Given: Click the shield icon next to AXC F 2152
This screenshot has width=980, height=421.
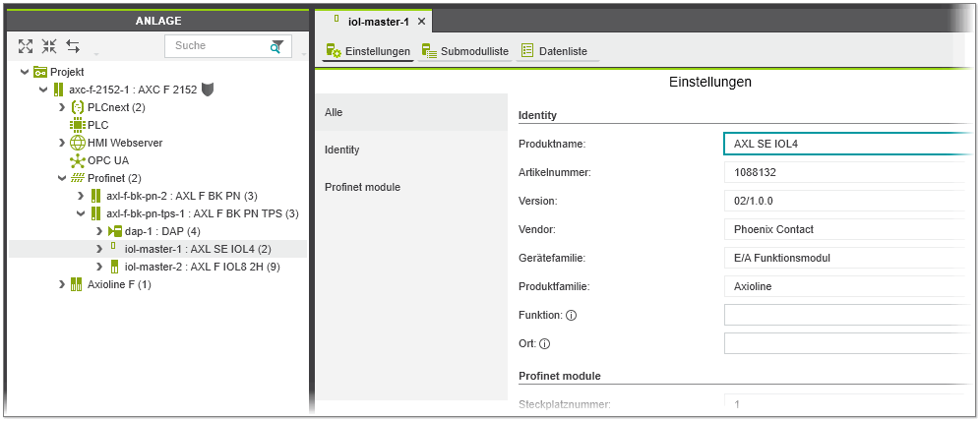Looking at the screenshot, I should click(208, 90).
